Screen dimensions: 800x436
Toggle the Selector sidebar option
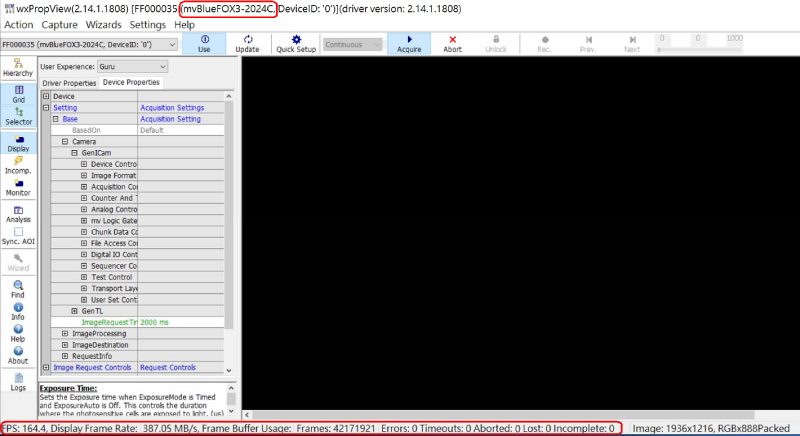click(x=18, y=116)
